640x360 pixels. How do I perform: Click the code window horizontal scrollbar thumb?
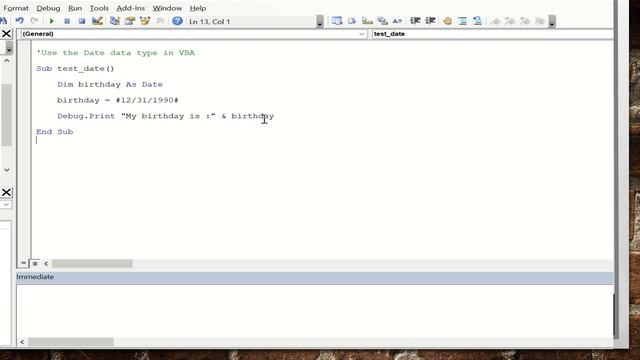[x=92, y=264]
